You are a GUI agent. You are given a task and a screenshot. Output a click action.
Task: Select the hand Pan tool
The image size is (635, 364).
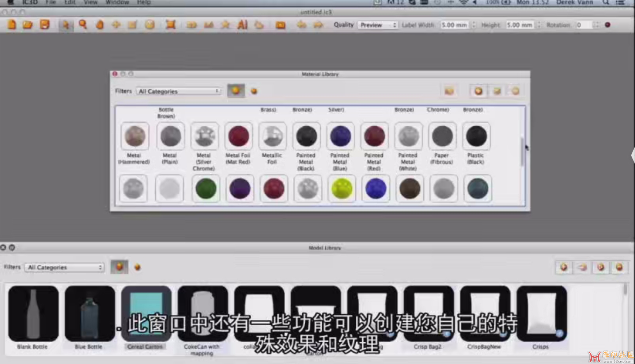coord(100,25)
